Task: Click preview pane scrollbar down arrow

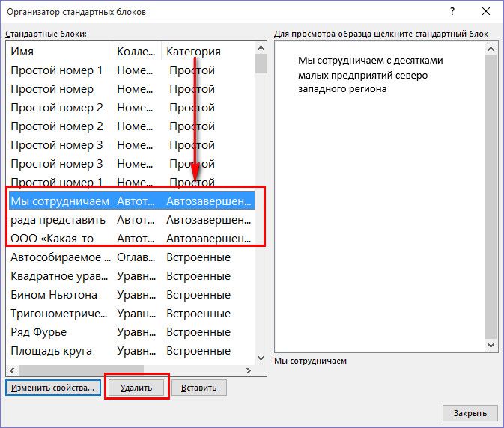Action: (491, 346)
